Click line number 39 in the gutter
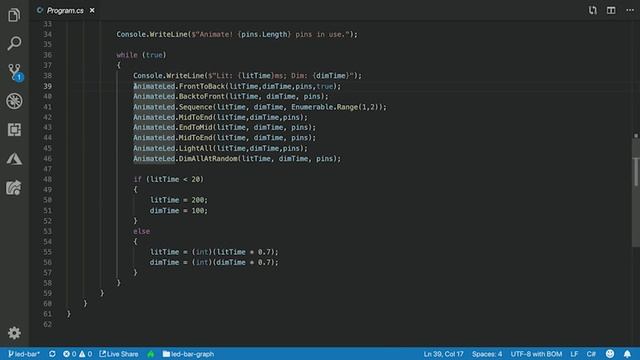Screen dimensions: 640x360 coord(48,86)
